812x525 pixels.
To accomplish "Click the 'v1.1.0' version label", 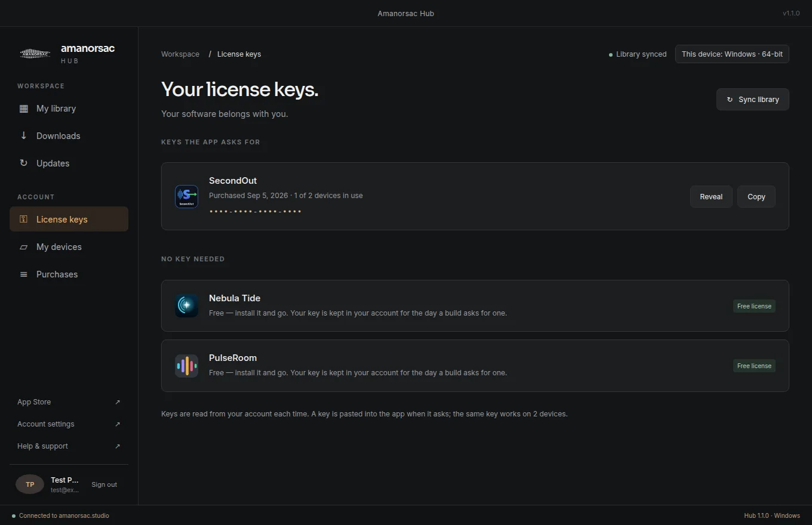I will point(791,13).
